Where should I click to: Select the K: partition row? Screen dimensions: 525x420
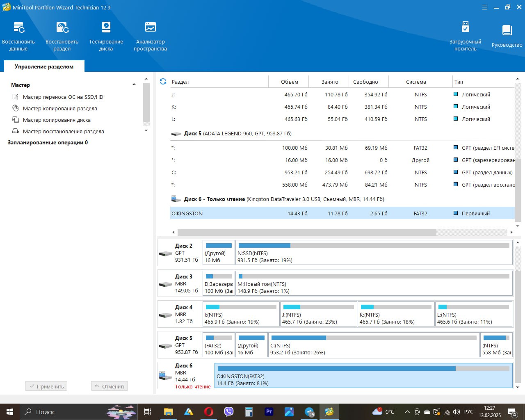[x=342, y=107]
